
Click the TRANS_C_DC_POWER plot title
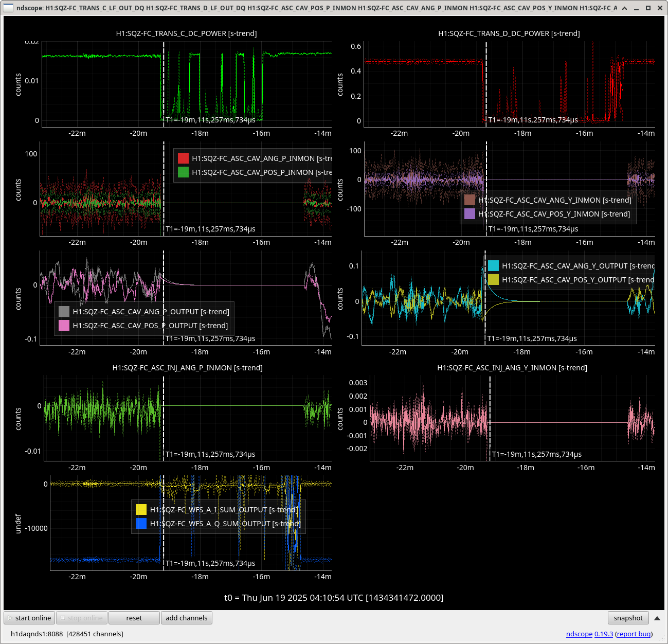186,33
